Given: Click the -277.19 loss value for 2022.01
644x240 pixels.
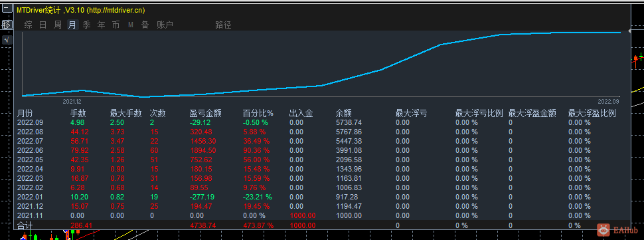Looking at the screenshot, I should click(x=202, y=197).
